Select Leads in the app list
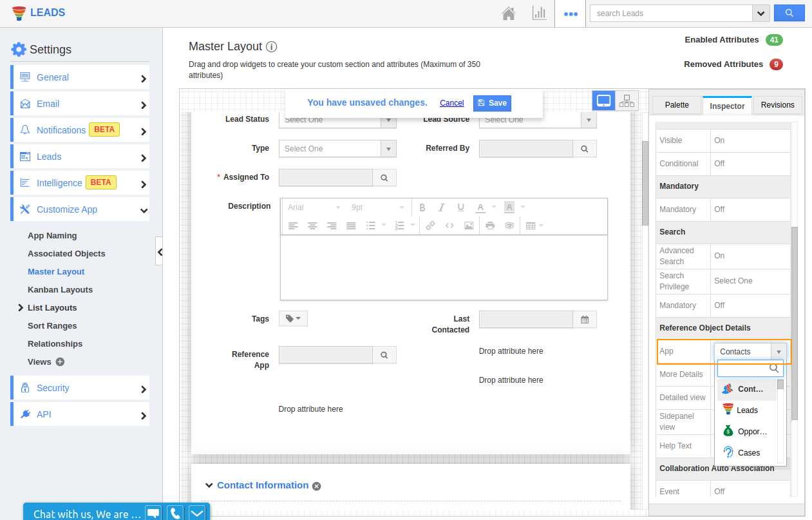This screenshot has height=520, width=812. pyautogui.click(x=747, y=410)
